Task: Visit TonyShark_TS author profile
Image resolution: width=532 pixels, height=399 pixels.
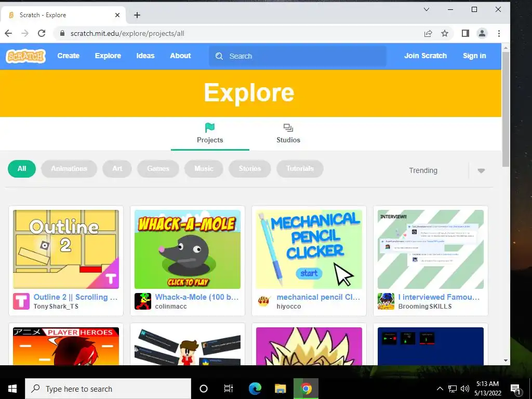Action: 56,307
